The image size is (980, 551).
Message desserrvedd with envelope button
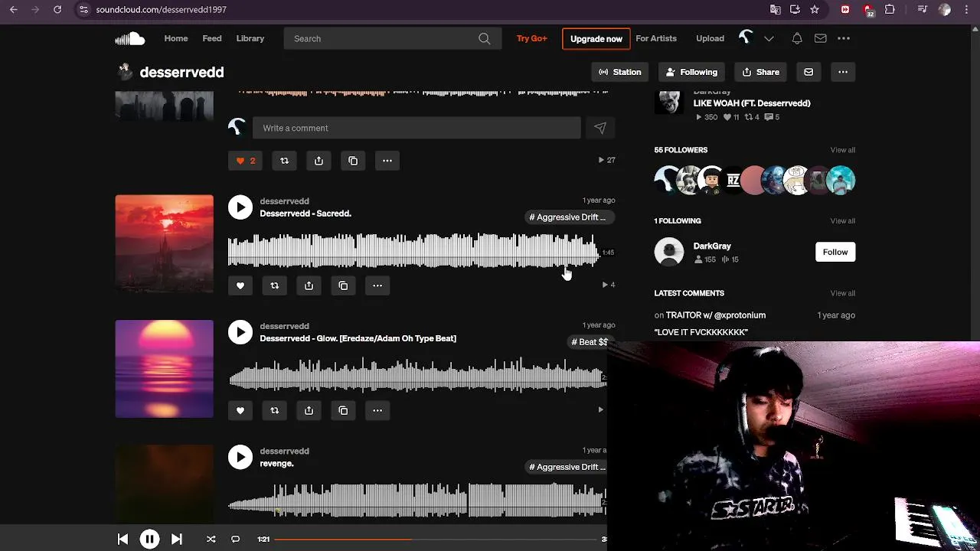pos(808,72)
